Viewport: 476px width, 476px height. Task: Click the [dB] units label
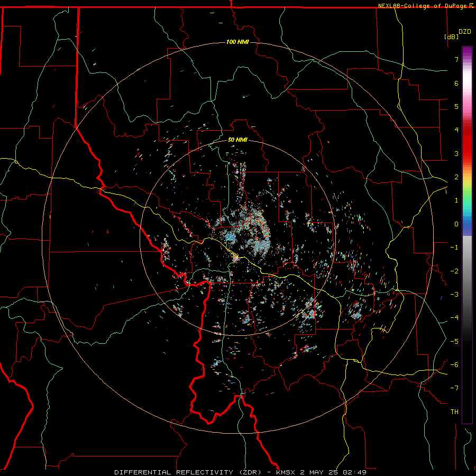point(452,36)
